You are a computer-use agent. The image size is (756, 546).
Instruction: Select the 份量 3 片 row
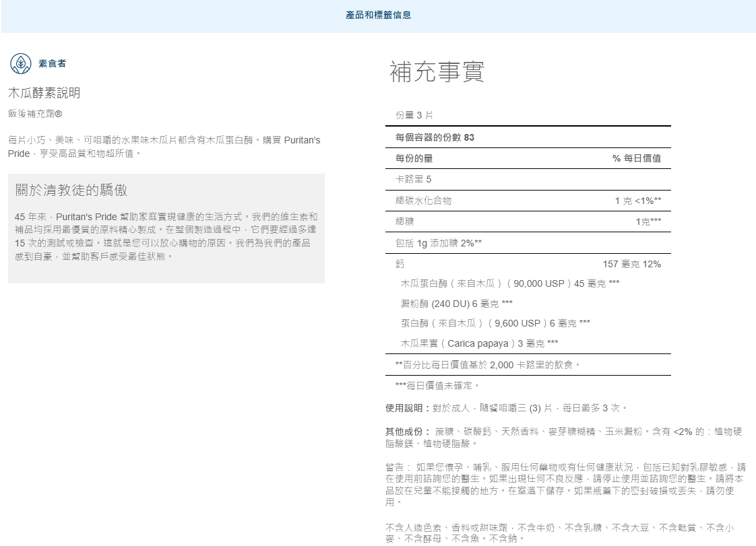[x=528, y=115]
